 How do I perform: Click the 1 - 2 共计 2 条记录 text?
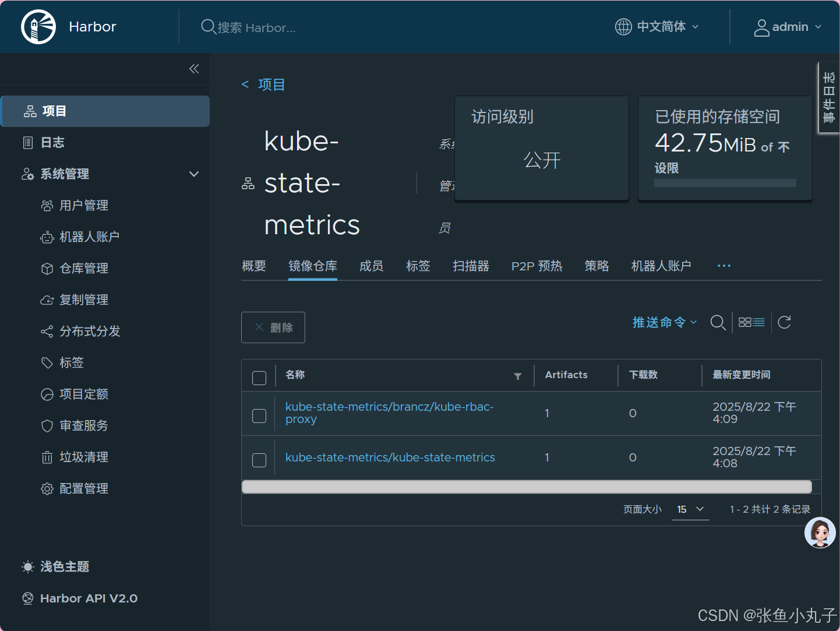coord(770,509)
